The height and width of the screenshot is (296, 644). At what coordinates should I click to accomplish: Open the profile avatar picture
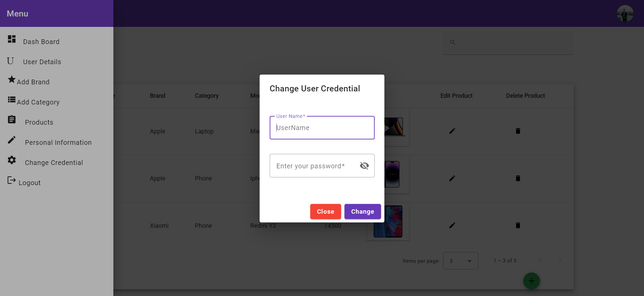point(625,13)
